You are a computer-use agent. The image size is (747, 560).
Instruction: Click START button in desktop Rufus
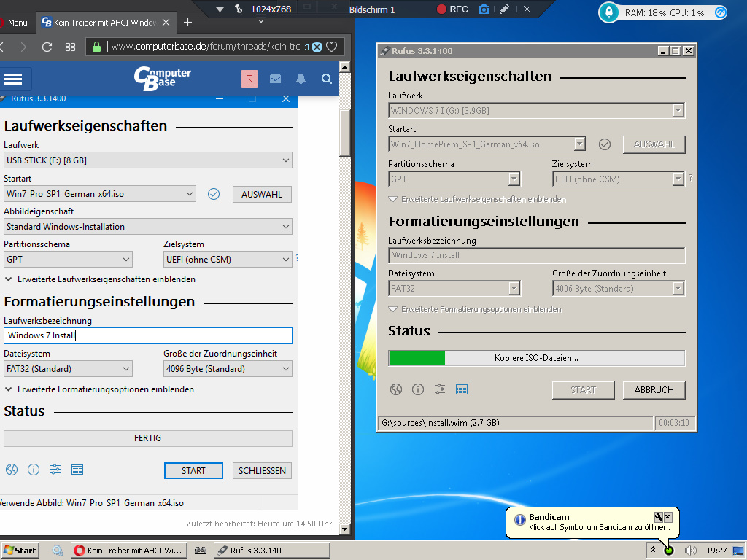pos(583,390)
